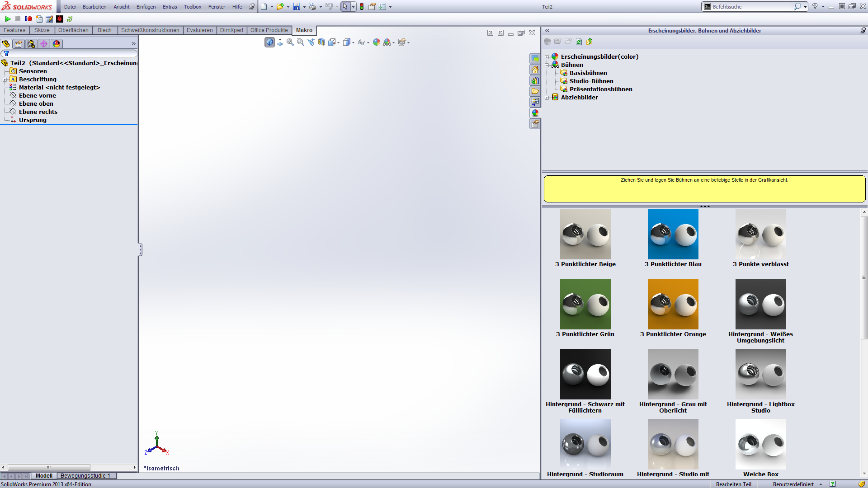Click the Zoom to Fit magnifier icon
The width and height of the screenshot is (868, 488).
tap(290, 42)
